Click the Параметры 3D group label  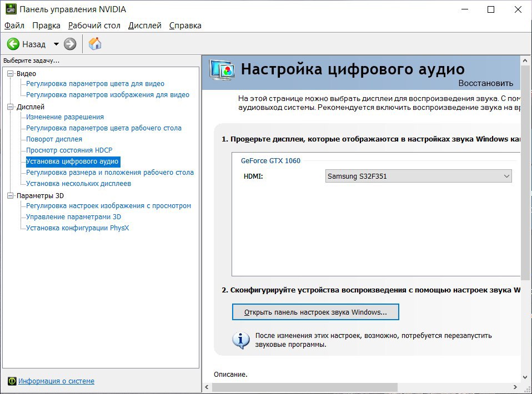(40, 196)
